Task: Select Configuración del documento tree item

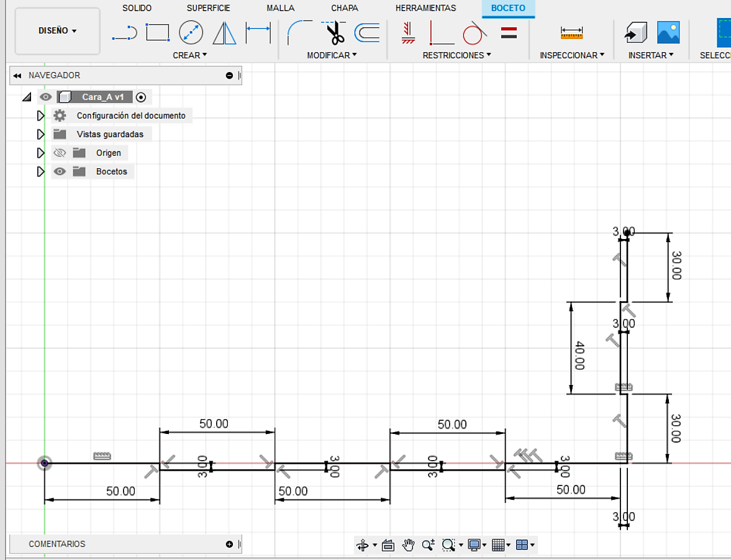Action: pos(131,115)
